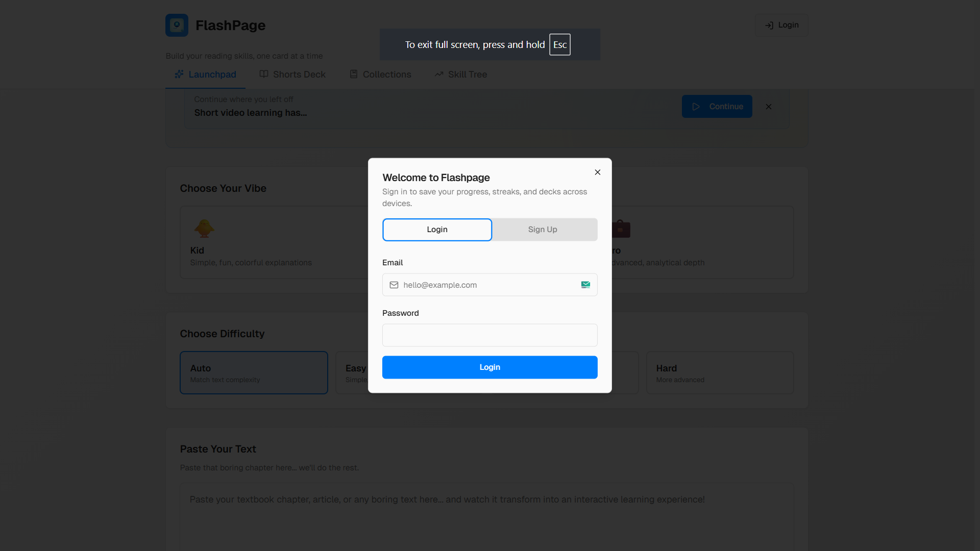Open the Collections tab
Screen dimensions: 980x551
(380, 74)
